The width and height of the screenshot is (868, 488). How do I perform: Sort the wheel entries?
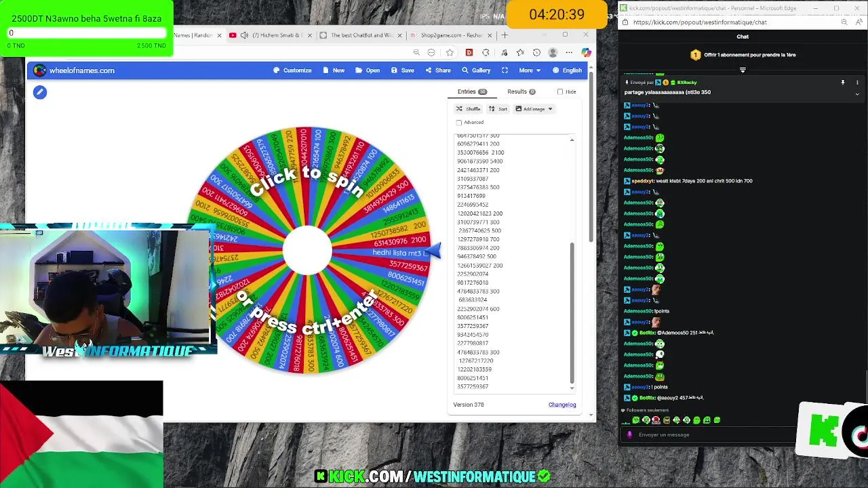point(498,109)
